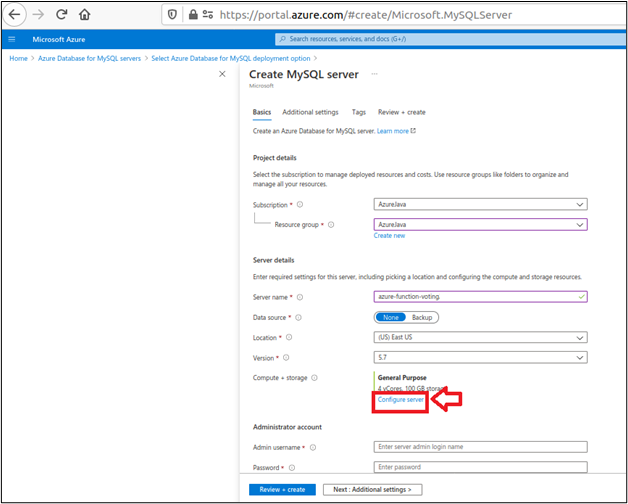Select None as the data source

pyautogui.click(x=390, y=317)
